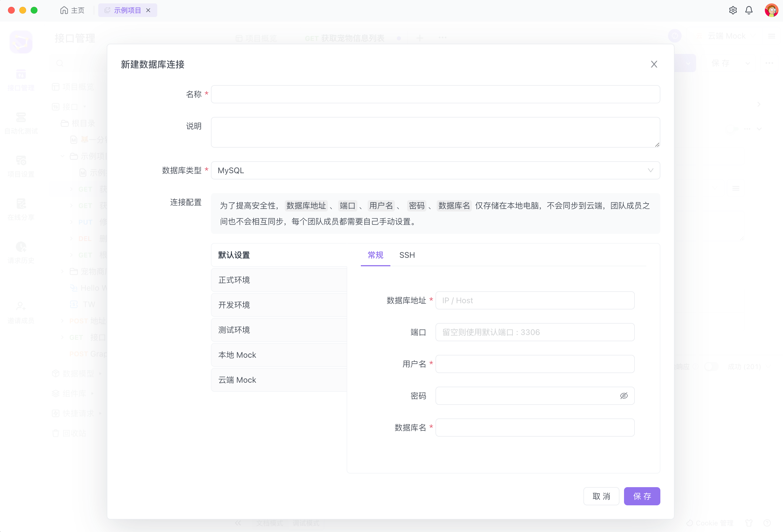Switch to the 示例项目 project tab

pos(127,11)
